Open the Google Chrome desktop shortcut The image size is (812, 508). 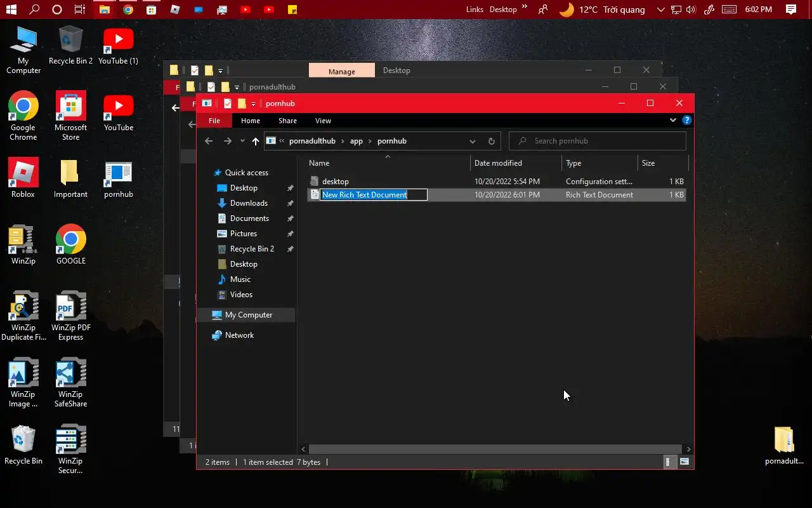point(23,116)
